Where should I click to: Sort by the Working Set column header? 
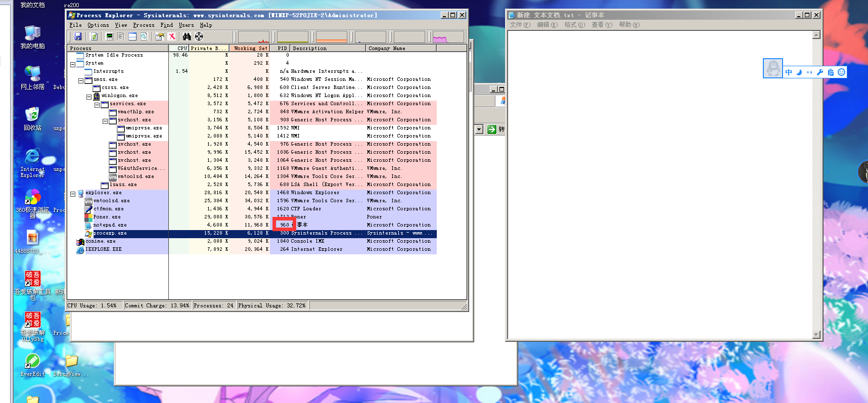(x=249, y=48)
